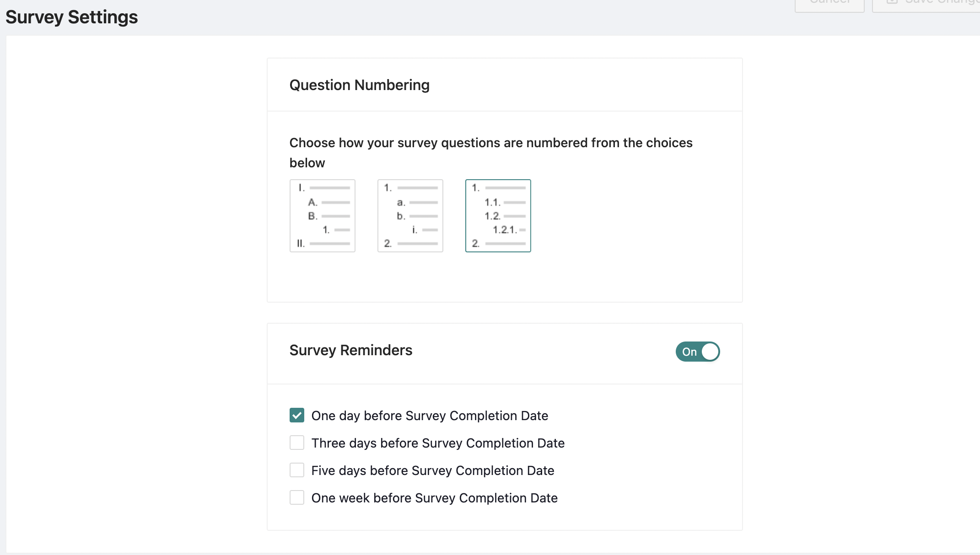Click the save icon in Save Changes button

[891, 2]
